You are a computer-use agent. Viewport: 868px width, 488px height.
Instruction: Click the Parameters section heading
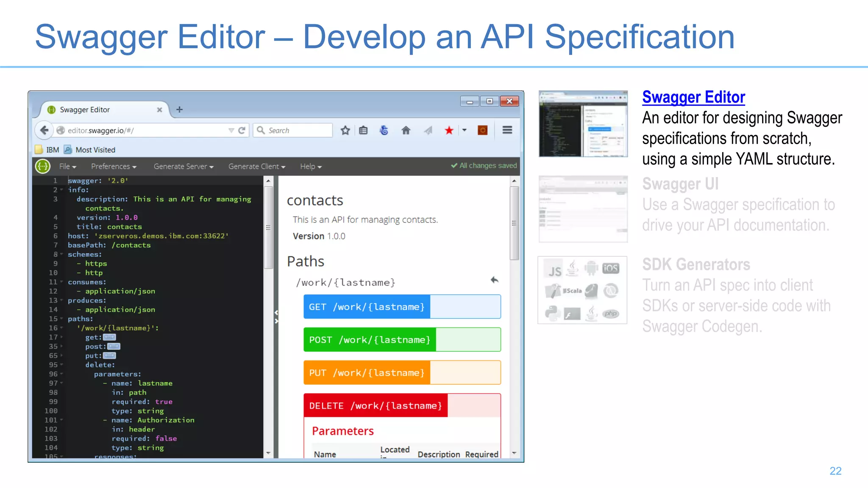(x=343, y=431)
